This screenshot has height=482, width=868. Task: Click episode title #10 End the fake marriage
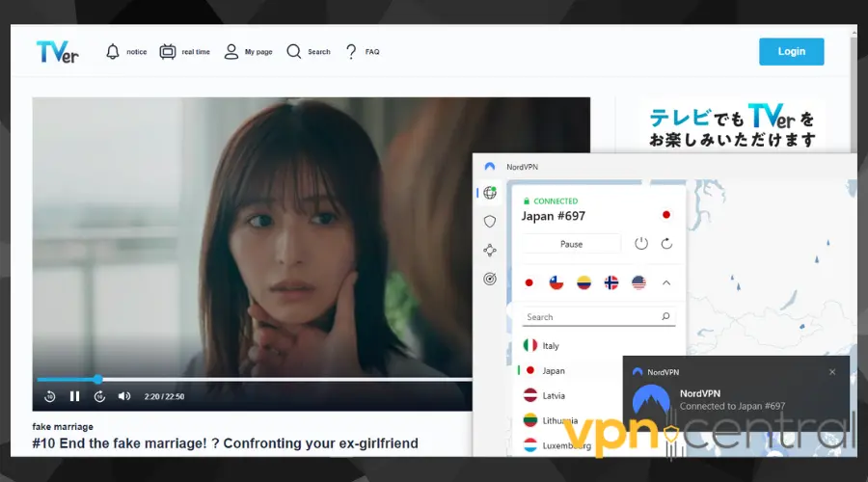pyautogui.click(x=226, y=443)
